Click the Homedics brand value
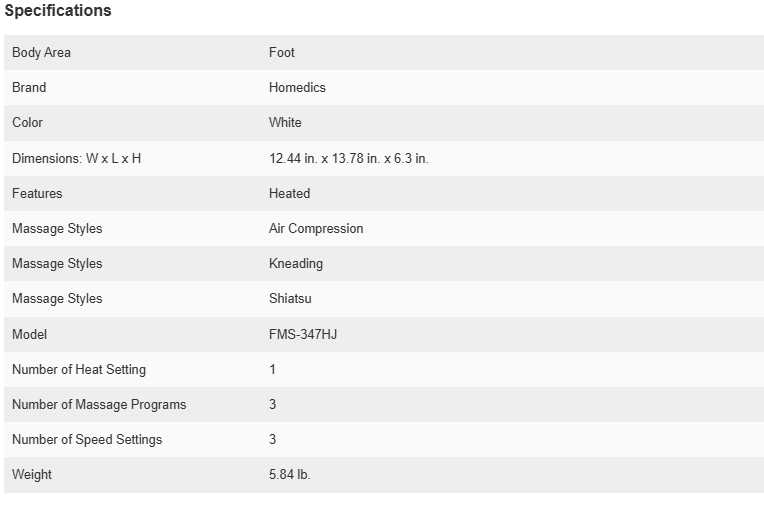Viewport: 764px width, 507px height. (x=297, y=88)
